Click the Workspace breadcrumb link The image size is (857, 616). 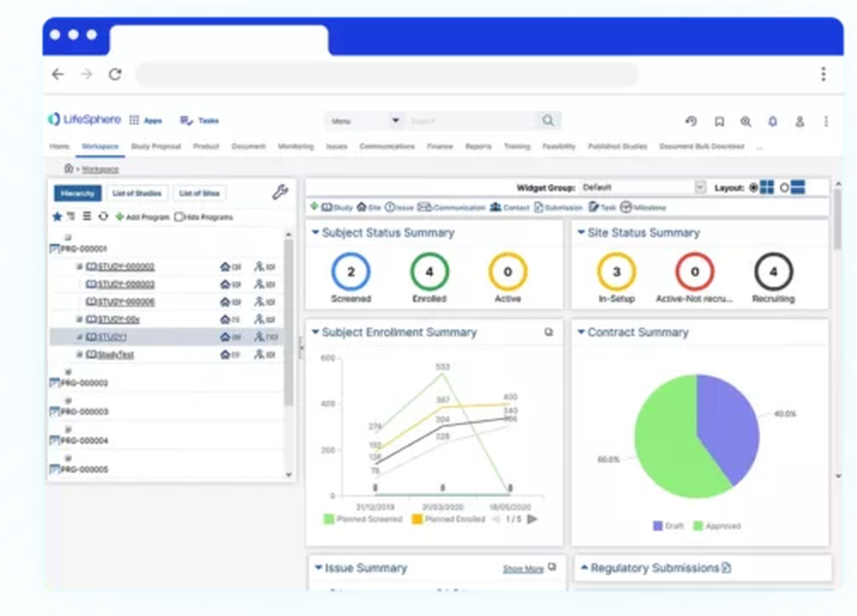point(100,169)
